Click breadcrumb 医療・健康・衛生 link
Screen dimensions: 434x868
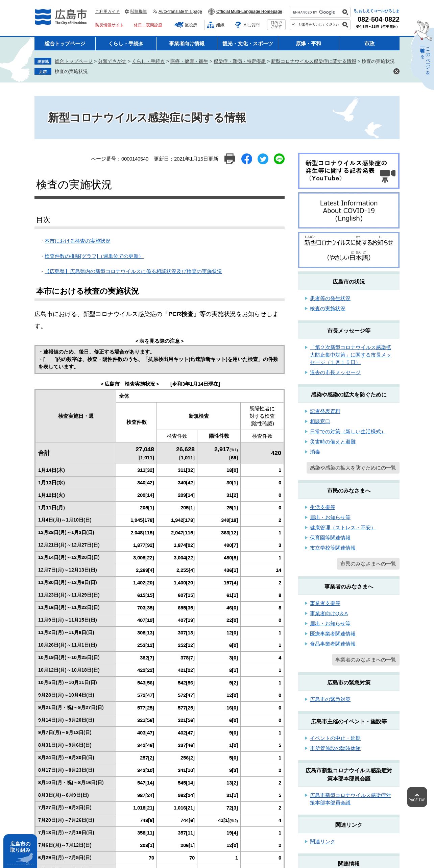pyautogui.click(x=189, y=61)
